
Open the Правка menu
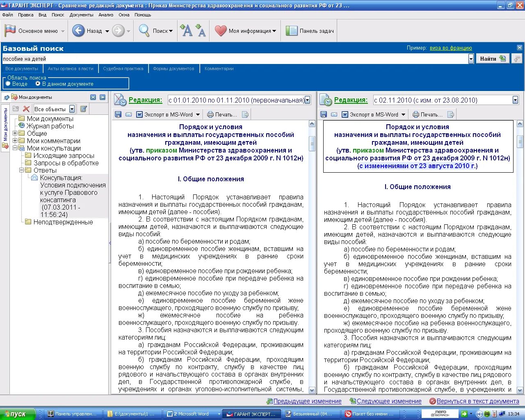tap(25, 15)
